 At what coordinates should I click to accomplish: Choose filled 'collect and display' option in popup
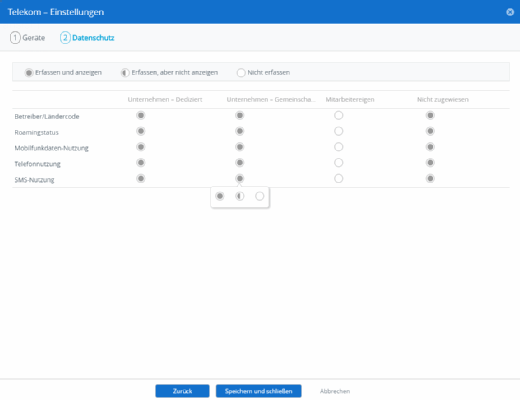tap(220, 196)
